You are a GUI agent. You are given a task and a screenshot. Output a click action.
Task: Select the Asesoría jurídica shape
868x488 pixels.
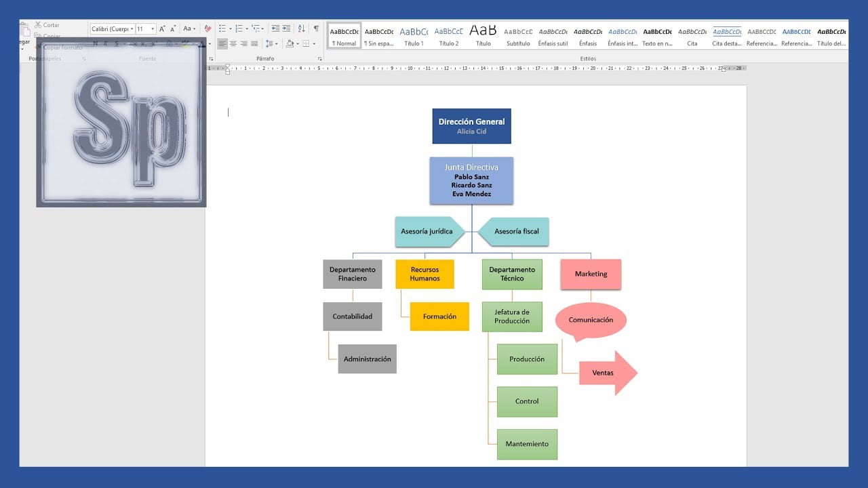430,232
